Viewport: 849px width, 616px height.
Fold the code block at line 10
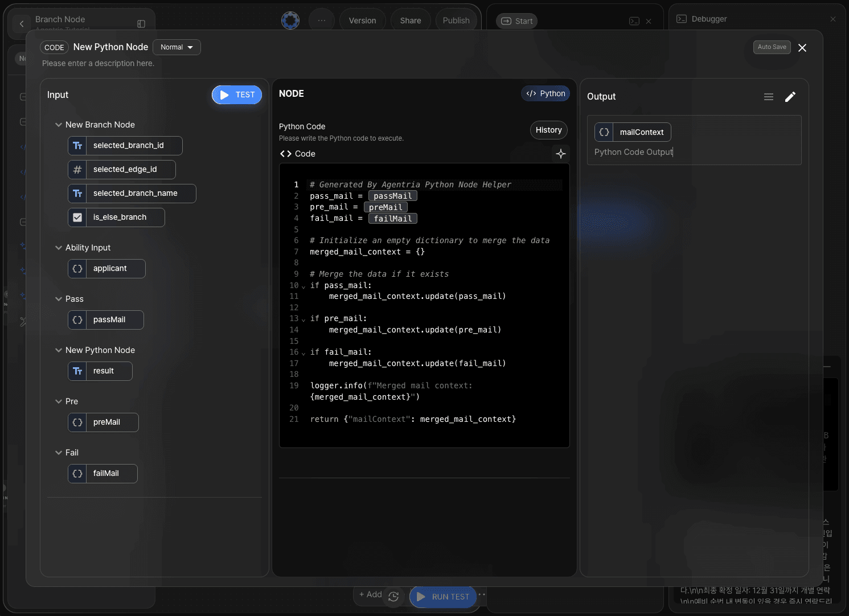[x=303, y=286]
